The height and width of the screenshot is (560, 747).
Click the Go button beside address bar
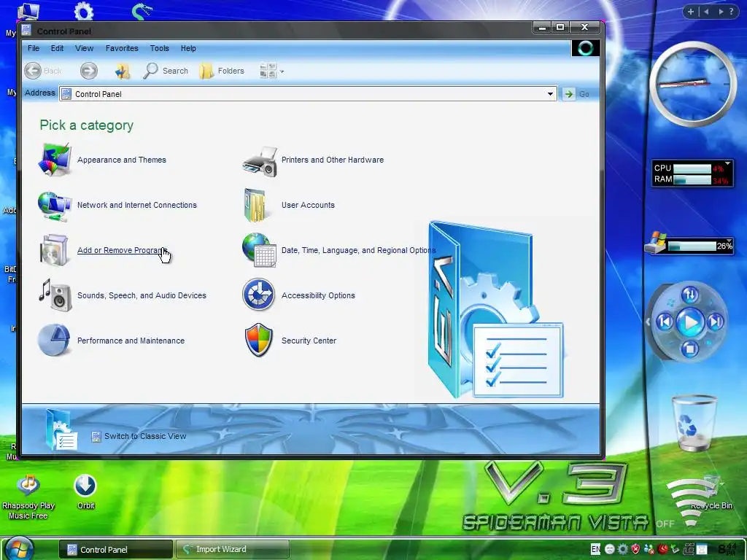(576, 94)
